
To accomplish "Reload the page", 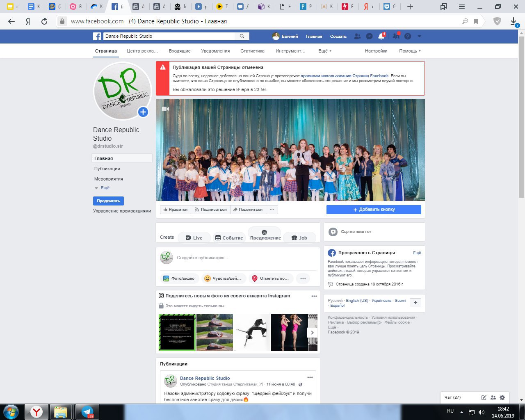I will tap(44, 21).
